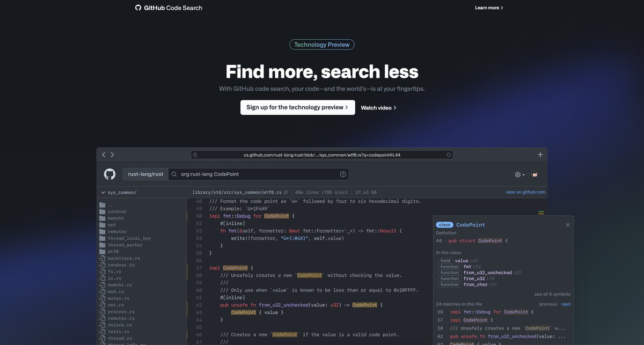Click the back arrow in the browser window
Image resolution: width=644 pixels, height=345 pixels.
(x=103, y=153)
